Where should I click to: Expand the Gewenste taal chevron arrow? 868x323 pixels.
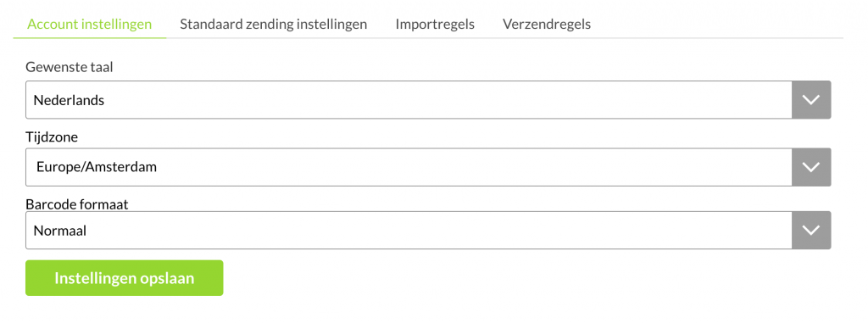[x=811, y=100]
